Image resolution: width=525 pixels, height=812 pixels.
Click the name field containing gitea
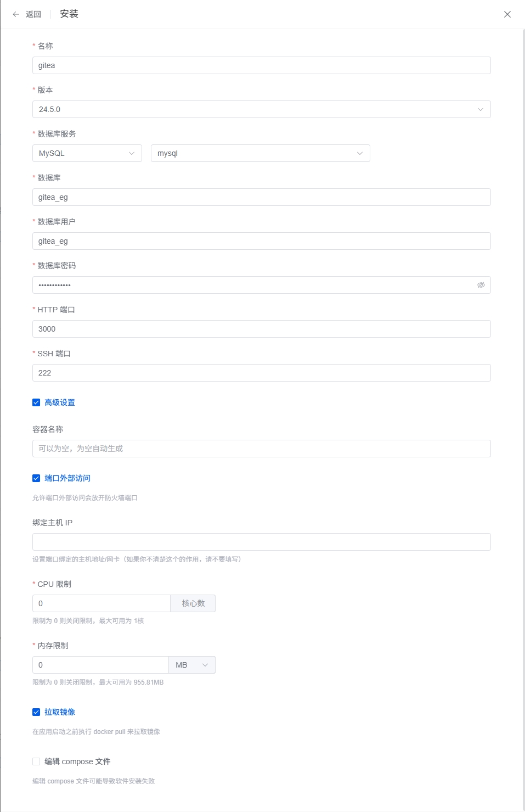click(261, 65)
